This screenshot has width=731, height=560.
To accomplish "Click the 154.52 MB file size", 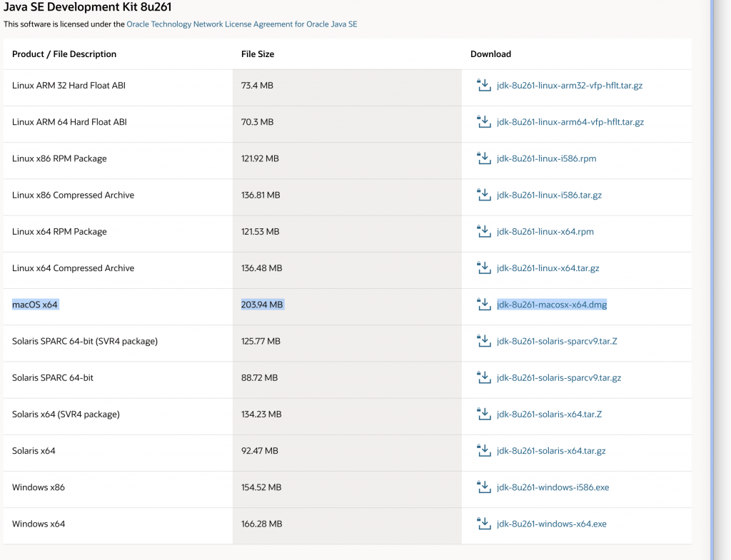I will point(261,487).
